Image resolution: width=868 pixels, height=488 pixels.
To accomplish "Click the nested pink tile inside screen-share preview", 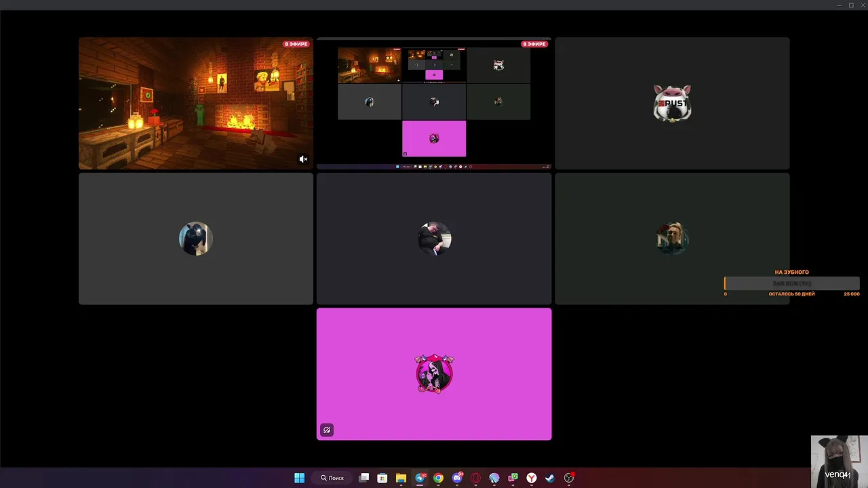I will pyautogui.click(x=434, y=138).
